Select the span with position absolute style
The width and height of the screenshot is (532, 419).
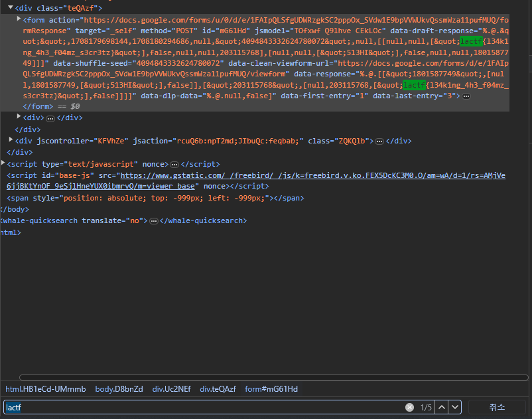[155, 198]
